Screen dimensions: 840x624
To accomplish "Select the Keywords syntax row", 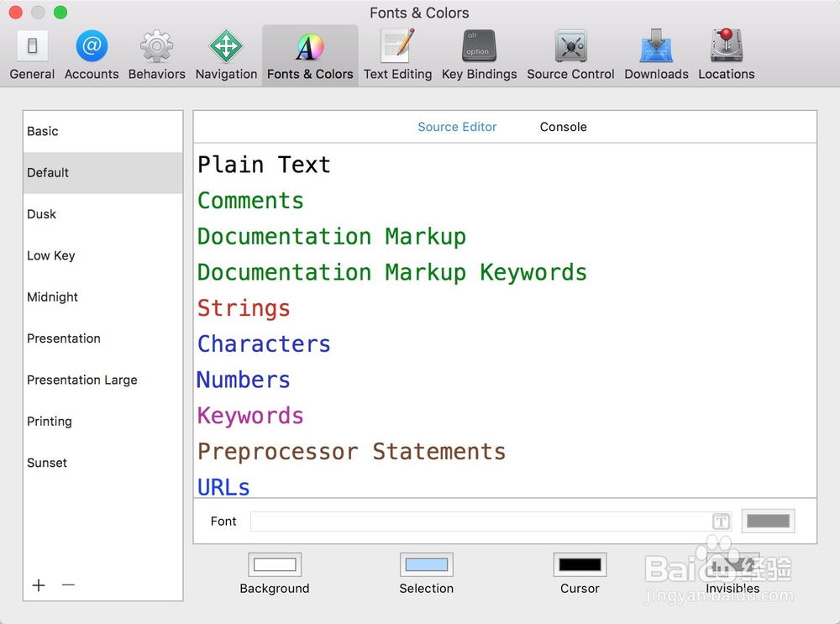I will pyautogui.click(x=505, y=416).
